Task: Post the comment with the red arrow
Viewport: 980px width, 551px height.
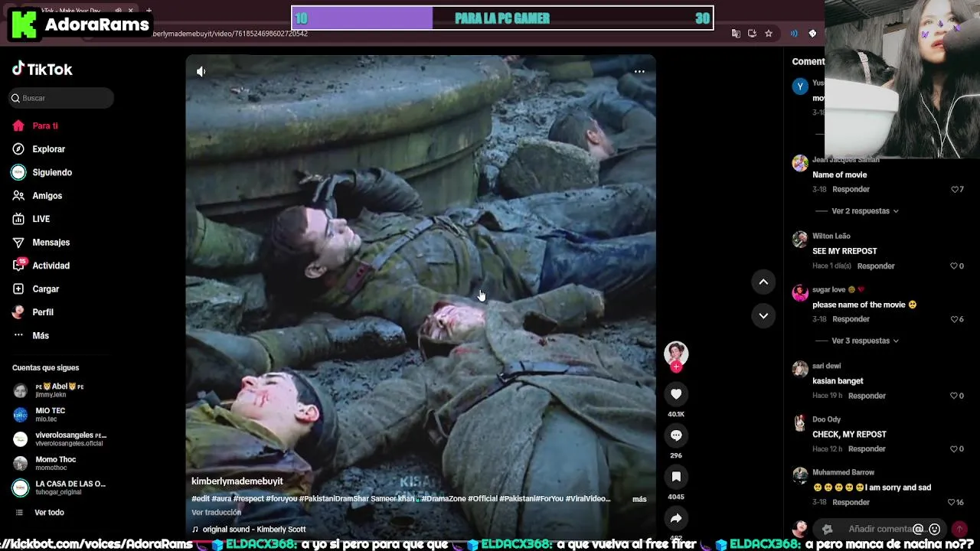Action: pos(959,529)
